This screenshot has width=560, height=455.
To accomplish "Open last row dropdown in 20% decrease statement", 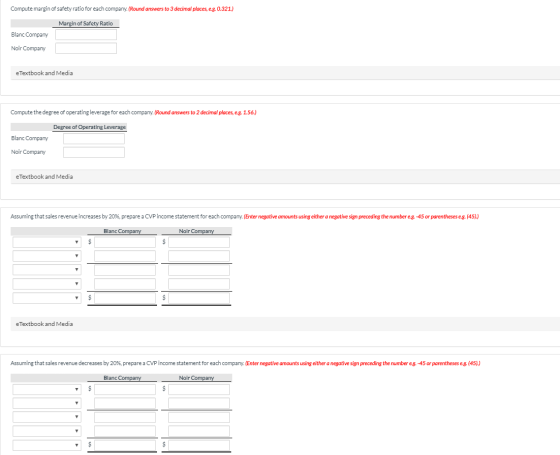I will click(47, 445).
